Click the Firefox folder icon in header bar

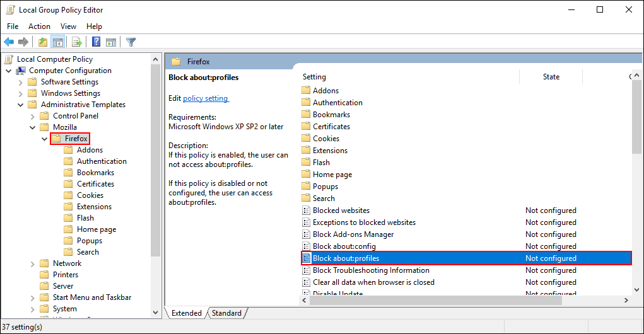(176, 62)
